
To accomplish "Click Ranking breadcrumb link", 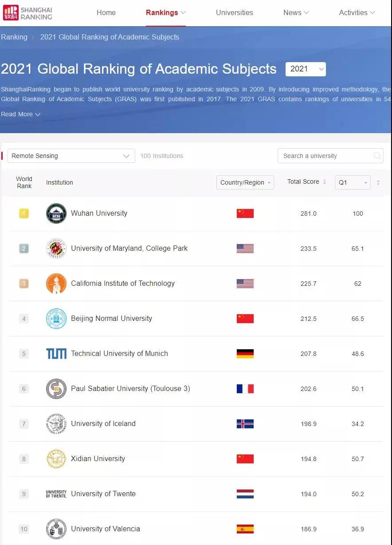I will click(14, 37).
